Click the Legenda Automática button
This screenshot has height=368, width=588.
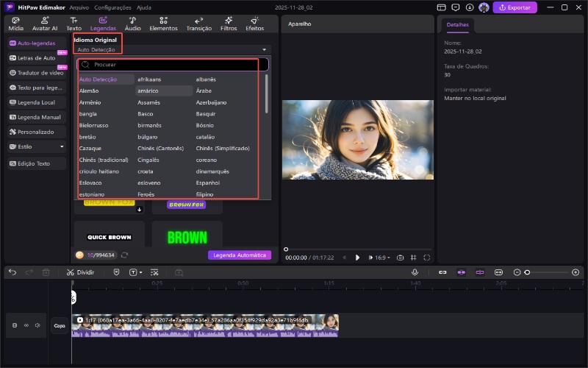coord(239,255)
